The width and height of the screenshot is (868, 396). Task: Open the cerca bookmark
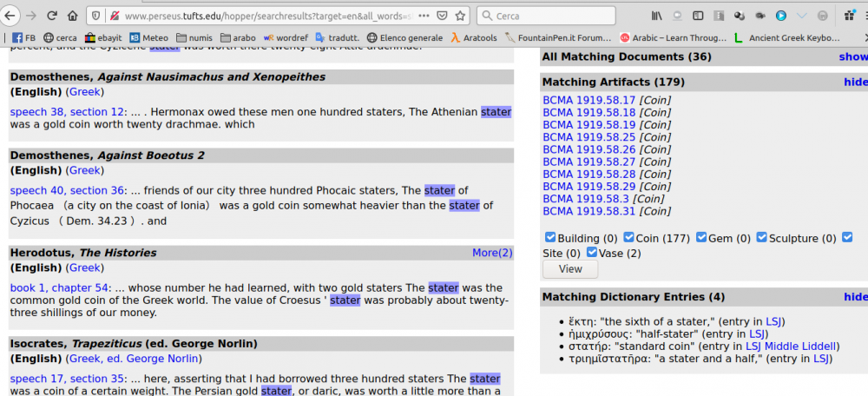[60, 37]
